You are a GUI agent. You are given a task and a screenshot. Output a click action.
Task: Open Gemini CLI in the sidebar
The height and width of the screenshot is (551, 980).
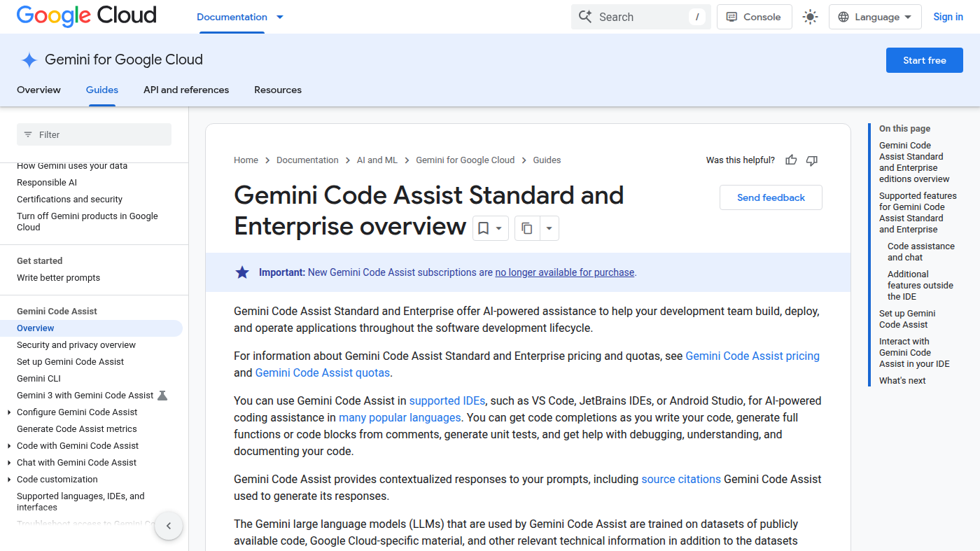point(38,379)
